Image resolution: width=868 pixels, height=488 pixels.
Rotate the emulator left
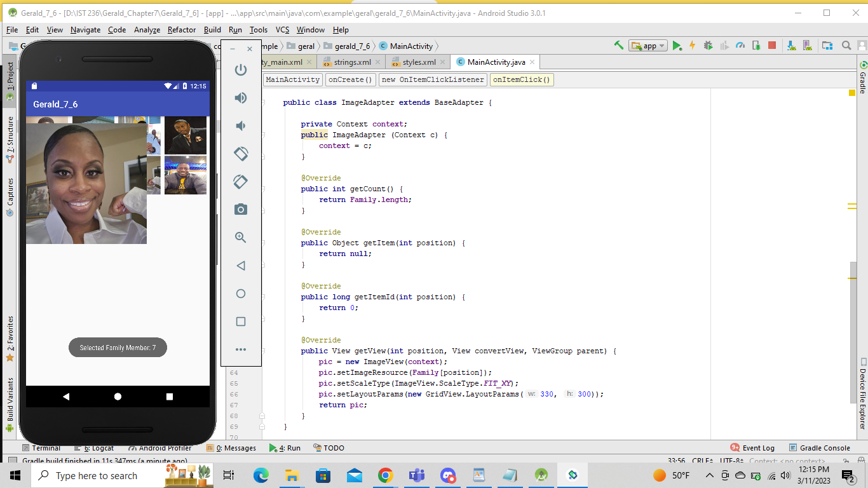pos(241,154)
